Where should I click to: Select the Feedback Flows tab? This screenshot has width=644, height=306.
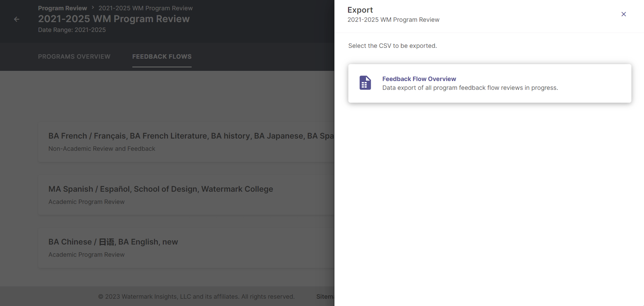(x=162, y=56)
